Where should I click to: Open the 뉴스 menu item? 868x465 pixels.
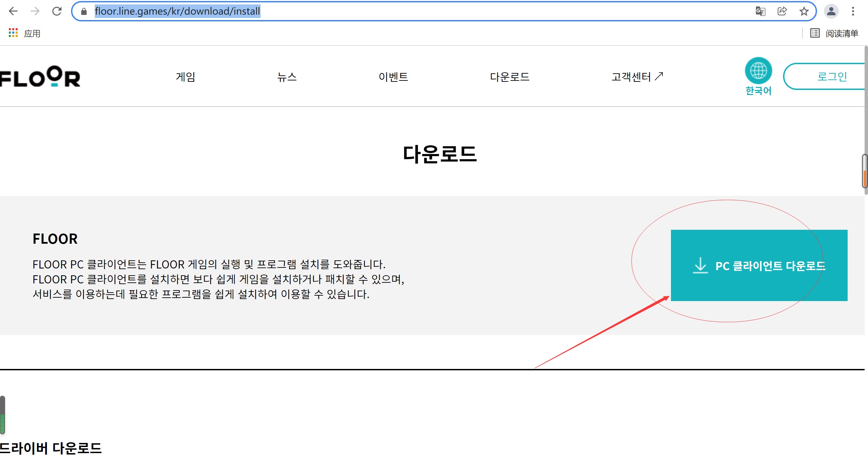[x=287, y=77]
